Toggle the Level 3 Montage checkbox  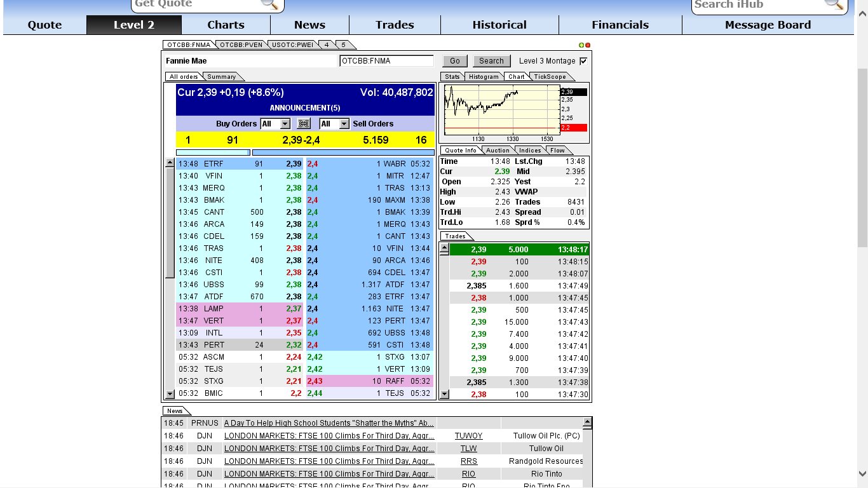tap(584, 61)
